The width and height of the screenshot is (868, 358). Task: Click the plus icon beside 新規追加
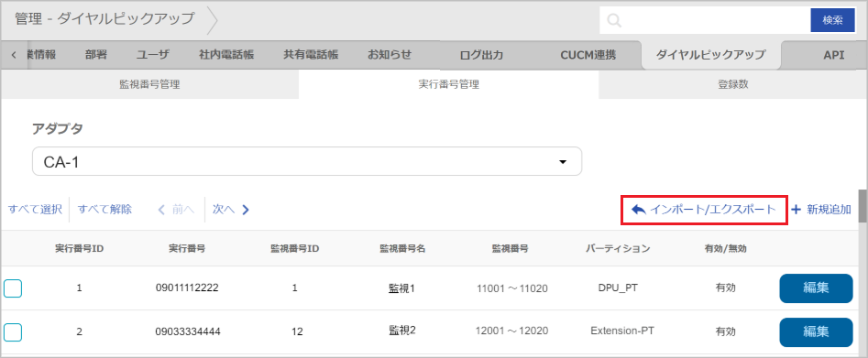coord(796,210)
